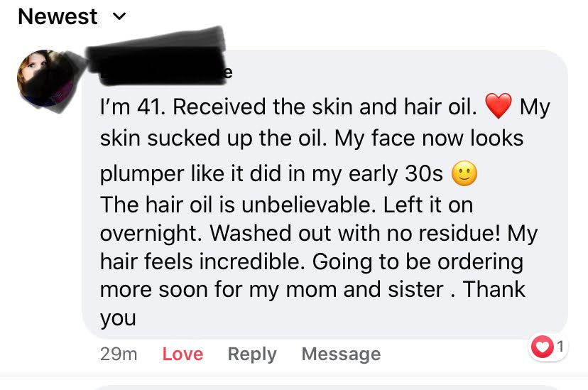
Task: Click the next comment bubble at bottom edge
Action: tap(326, 387)
